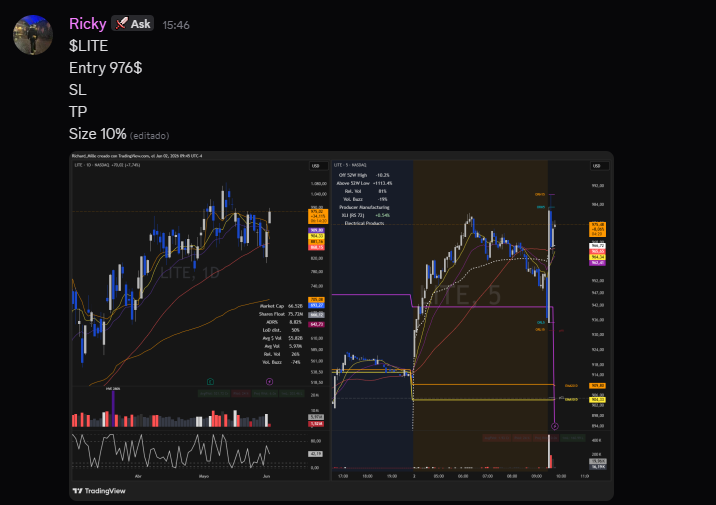Click the Mayo label on time axis
The image size is (716, 505).
(204, 476)
